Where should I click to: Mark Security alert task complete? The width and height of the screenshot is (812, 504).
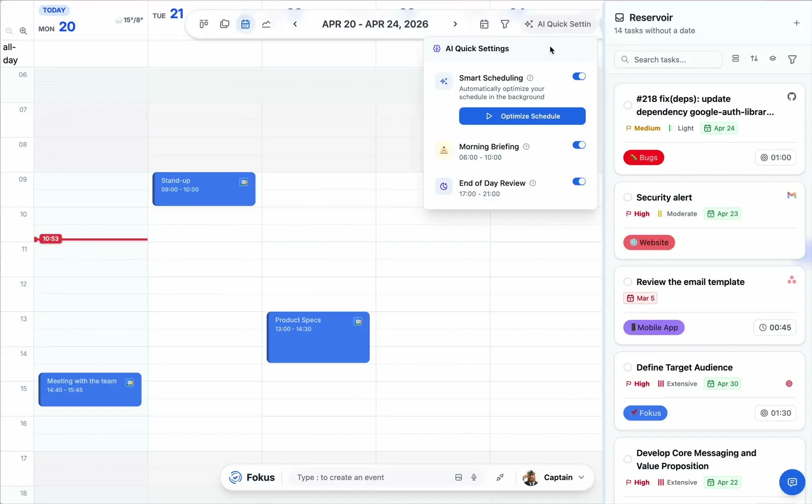628,197
